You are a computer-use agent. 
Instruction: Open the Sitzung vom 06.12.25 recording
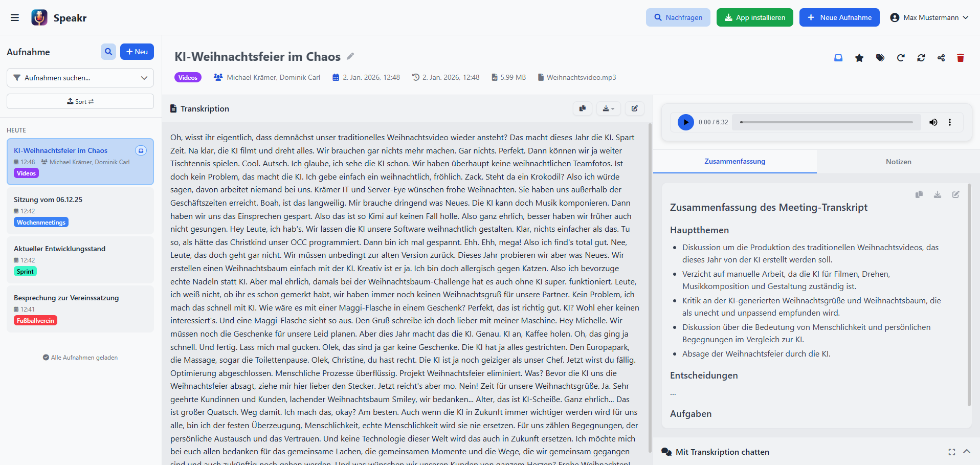[x=80, y=210]
